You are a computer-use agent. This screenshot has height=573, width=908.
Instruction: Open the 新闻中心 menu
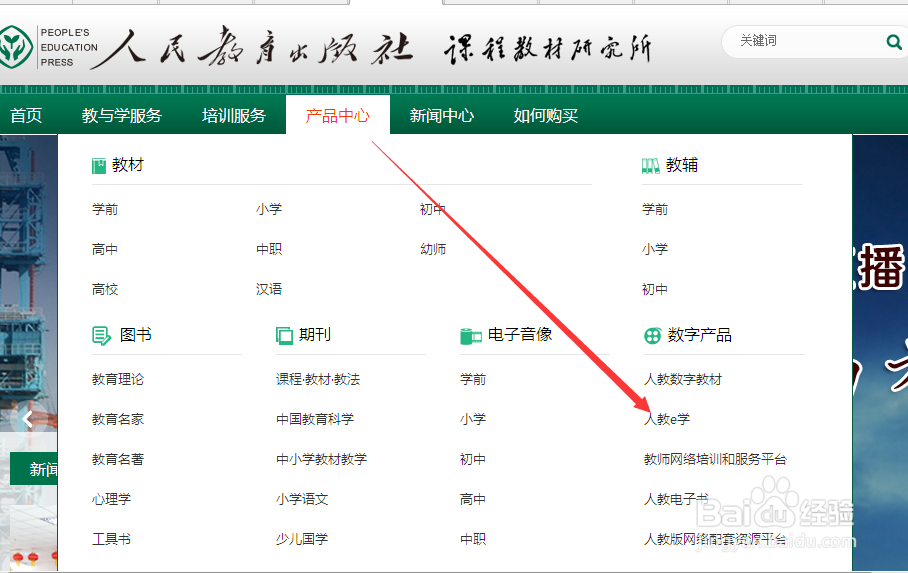pos(442,115)
